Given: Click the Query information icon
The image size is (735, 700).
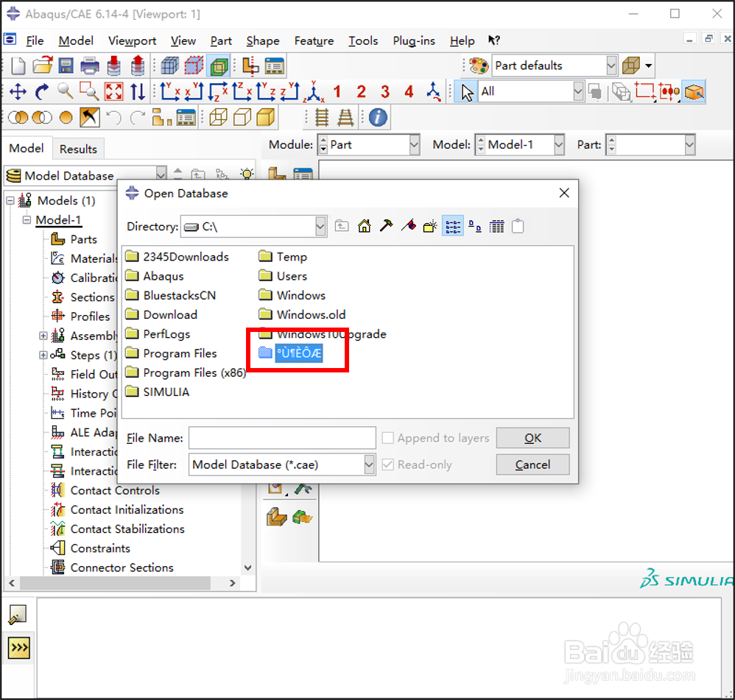Looking at the screenshot, I should [378, 117].
